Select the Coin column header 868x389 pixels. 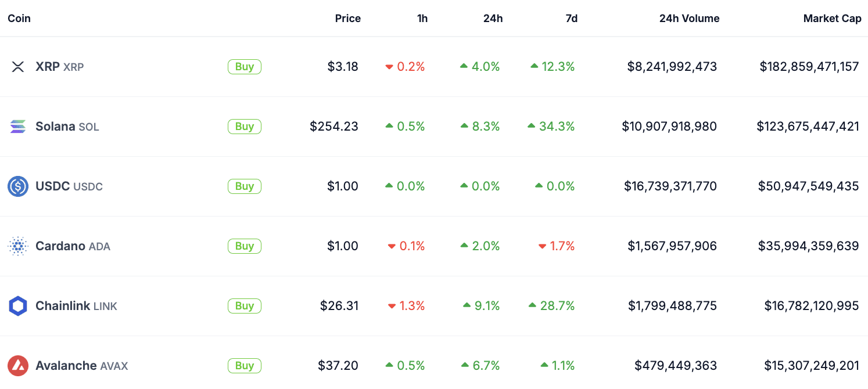tap(19, 18)
